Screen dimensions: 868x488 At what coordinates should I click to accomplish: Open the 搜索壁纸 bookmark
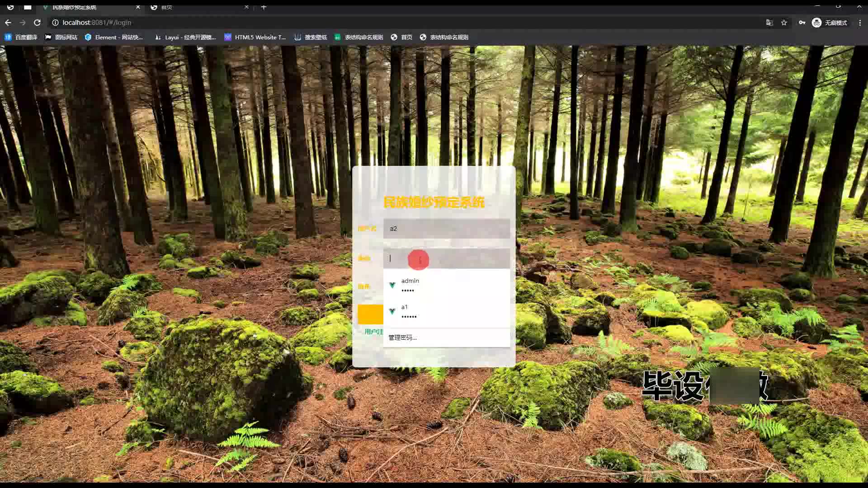pos(311,37)
